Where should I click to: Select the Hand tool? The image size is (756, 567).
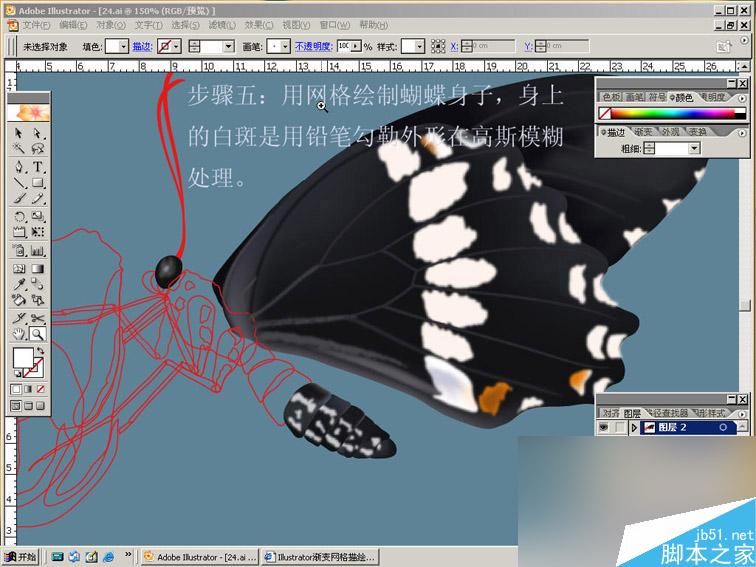point(19,334)
